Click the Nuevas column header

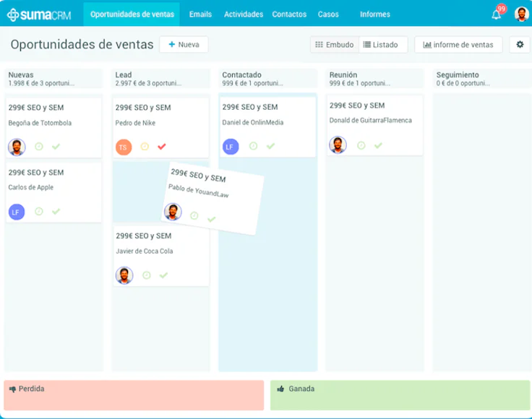53,79
